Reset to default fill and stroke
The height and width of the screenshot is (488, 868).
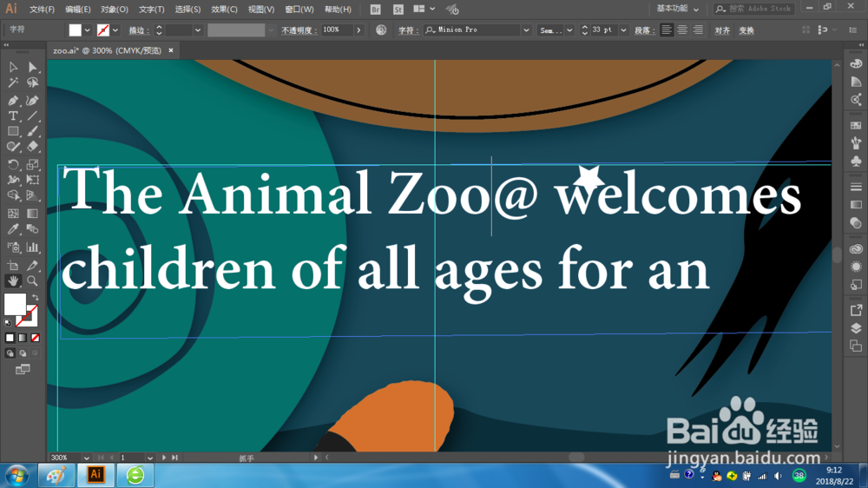click(x=8, y=322)
